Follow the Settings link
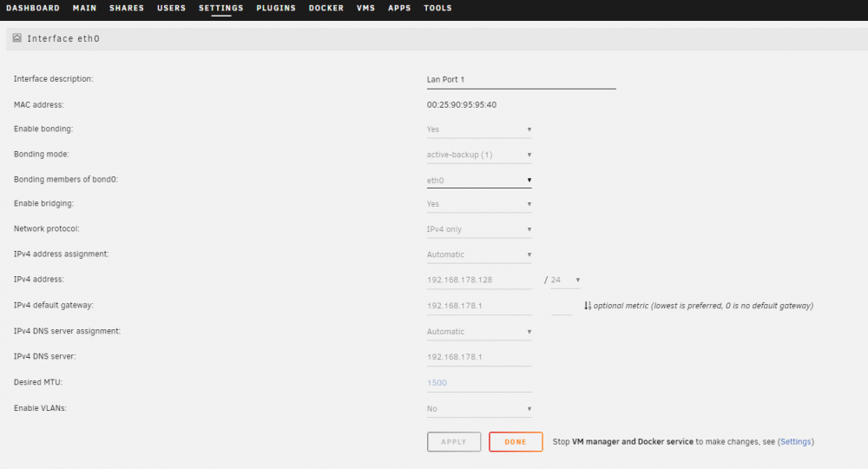This screenshot has width=868, height=469. (795, 442)
